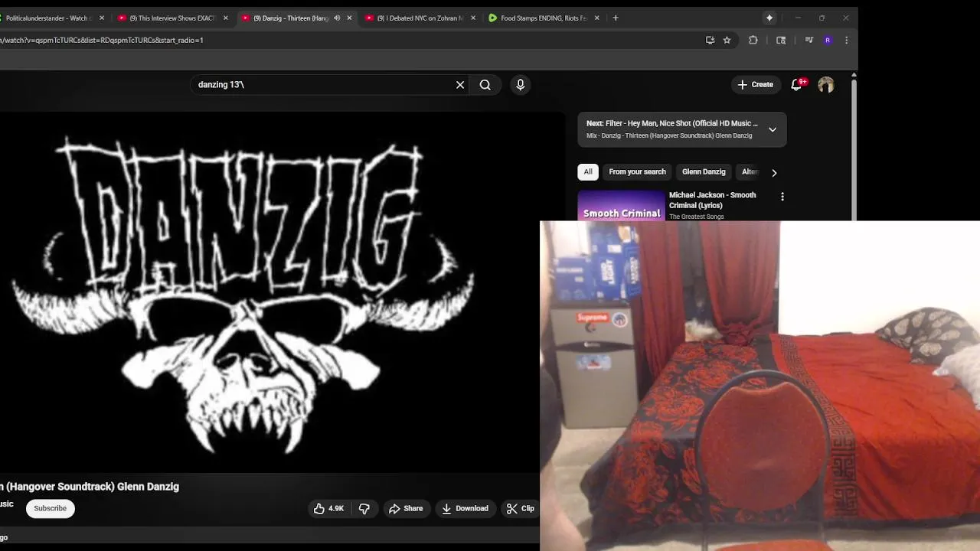Screen dimensions: 980x551
Task: Click The Greatest Songs channel name
Action: pos(696,217)
